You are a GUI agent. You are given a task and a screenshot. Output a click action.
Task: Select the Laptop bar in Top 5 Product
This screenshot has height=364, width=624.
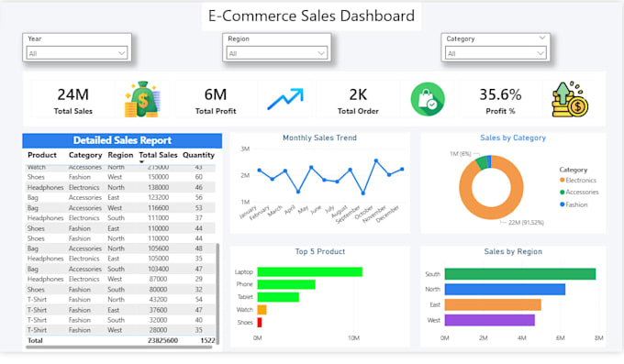coord(309,271)
